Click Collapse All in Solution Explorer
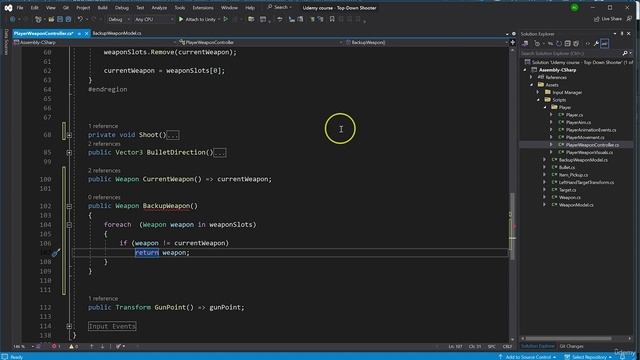 tap(567, 44)
